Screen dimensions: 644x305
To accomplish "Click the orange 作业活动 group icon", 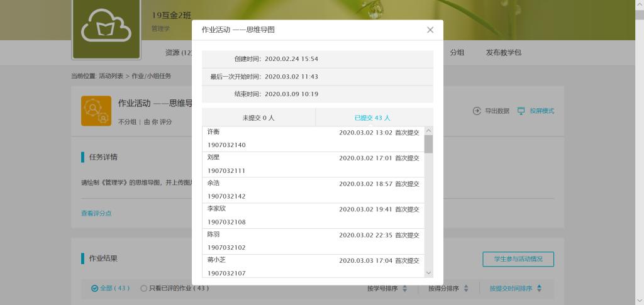I will 96,111.
